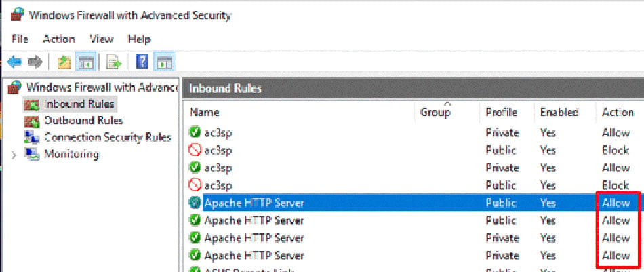Select Outbound Rules in the tree
This screenshot has height=272, width=644.
tap(83, 121)
